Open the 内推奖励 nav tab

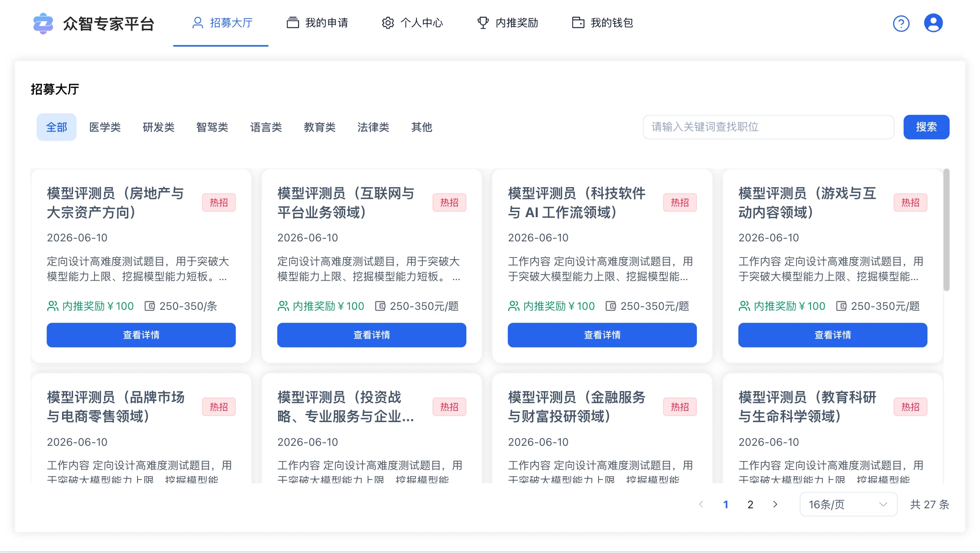pyautogui.click(x=507, y=23)
